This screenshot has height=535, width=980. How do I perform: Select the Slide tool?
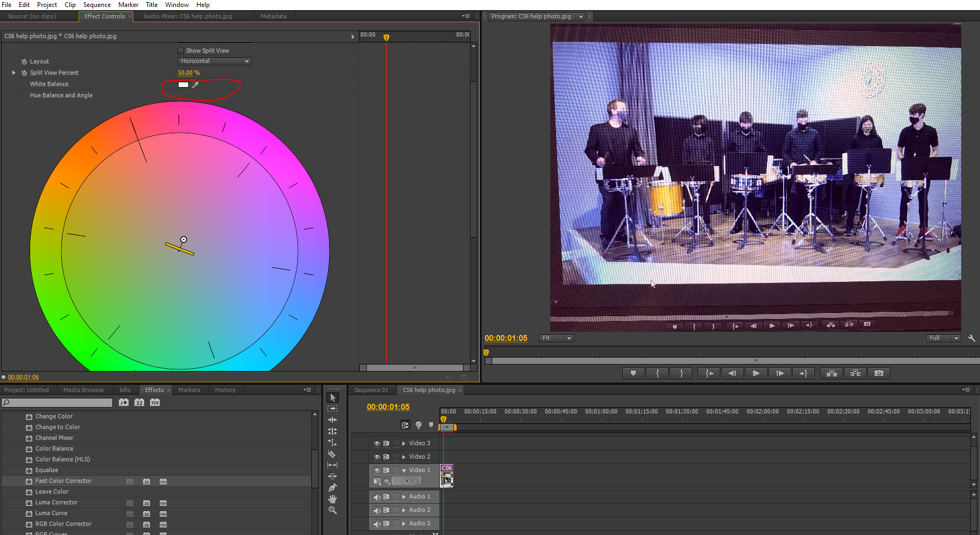(x=332, y=476)
